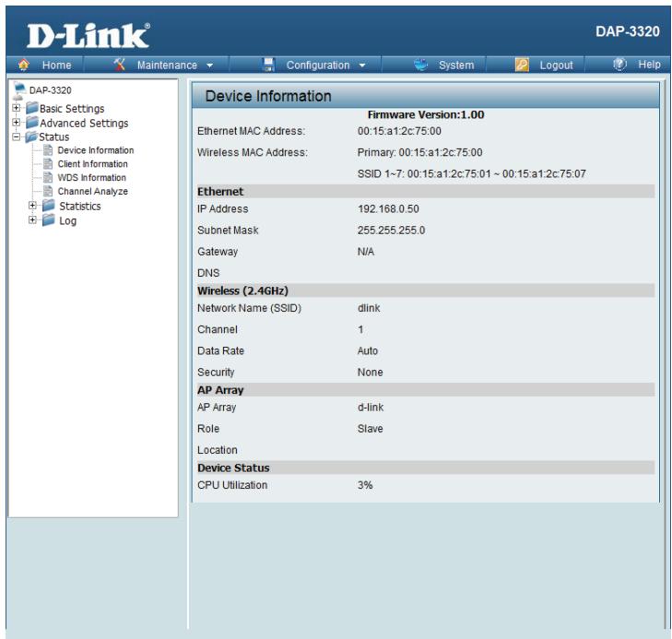The image size is (672, 639).
Task: Click the Role value Slave
Action: (x=371, y=429)
